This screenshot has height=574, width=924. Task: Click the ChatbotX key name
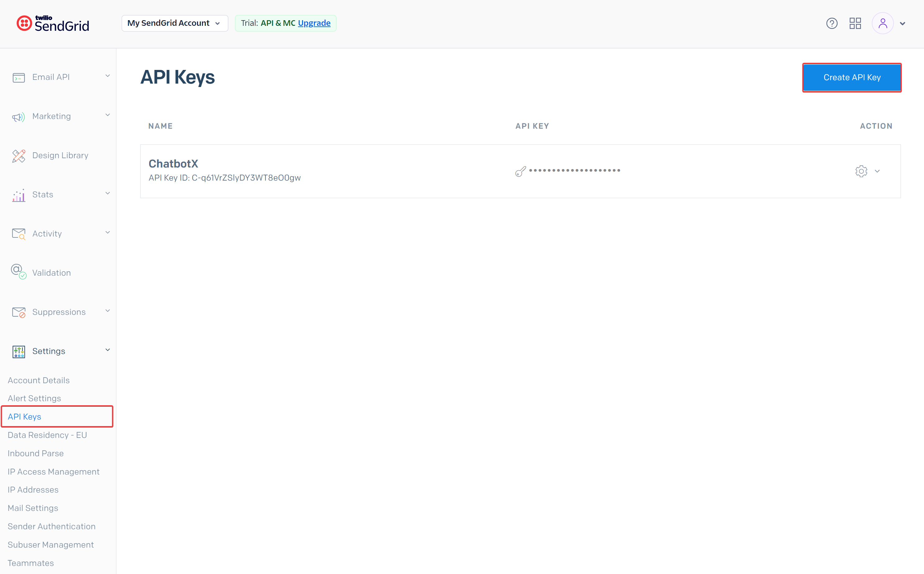(x=173, y=163)
